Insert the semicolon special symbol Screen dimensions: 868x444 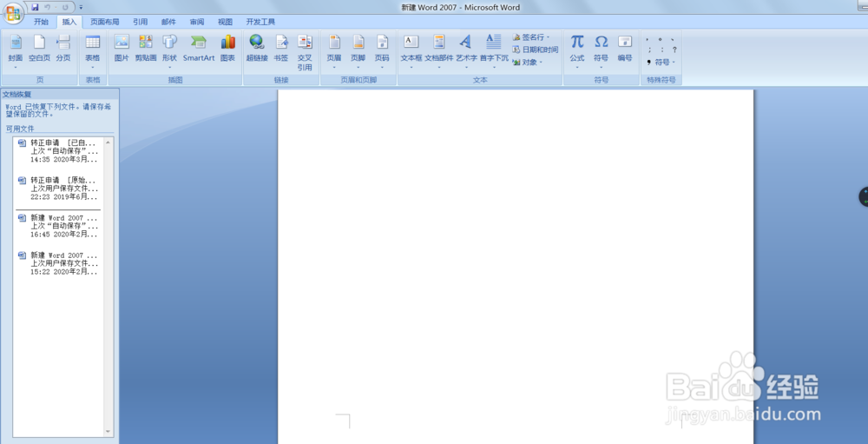[649, 50]
